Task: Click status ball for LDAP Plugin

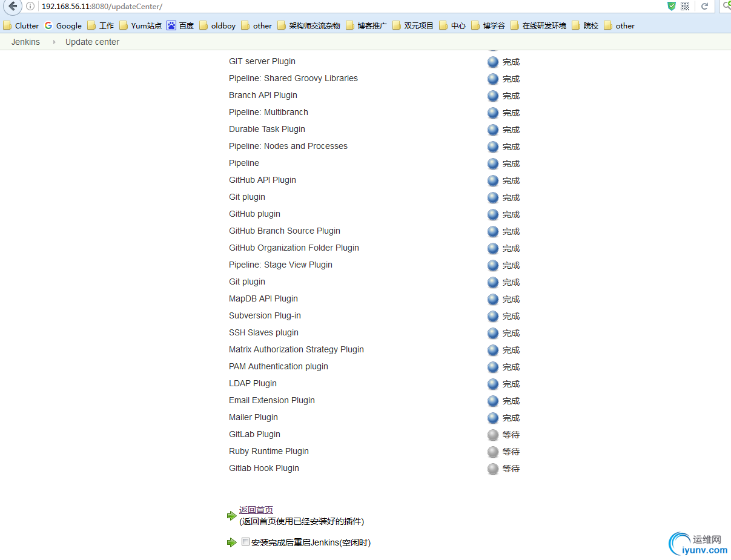Action: tap(493, 384)
